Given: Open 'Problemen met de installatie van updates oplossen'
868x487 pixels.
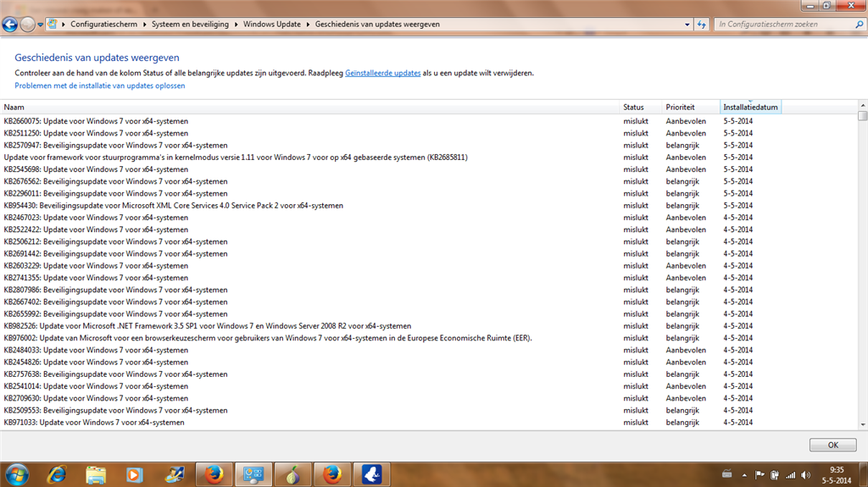Looking at the screenshot, I should coord(100,86).
